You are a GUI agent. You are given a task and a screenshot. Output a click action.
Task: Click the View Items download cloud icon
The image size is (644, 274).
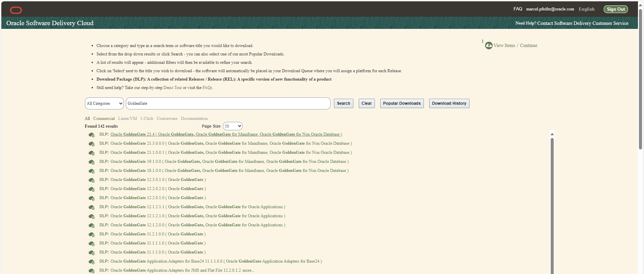(489, 45)
